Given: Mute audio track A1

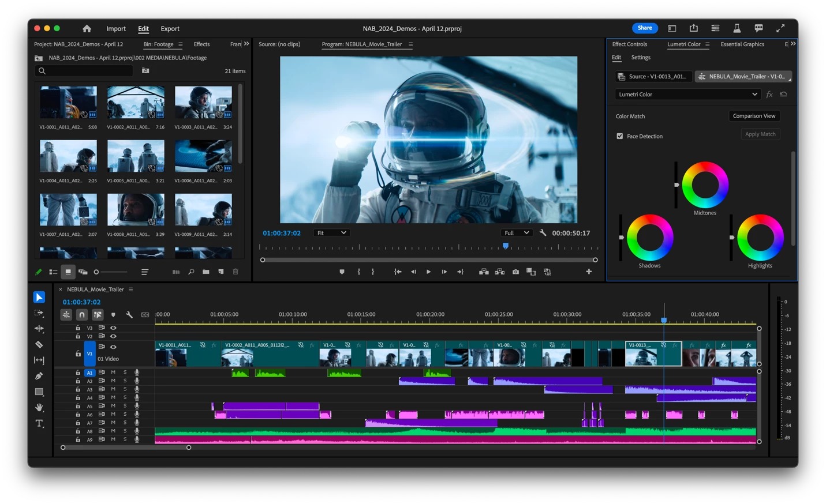Looking at the screenshot, I should 113,373.
